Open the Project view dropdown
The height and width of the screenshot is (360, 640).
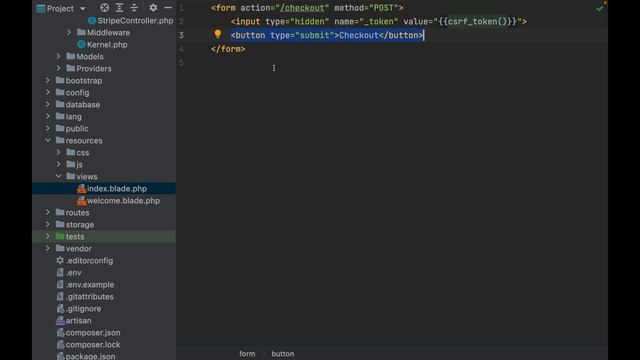pyautogui.click(x=82, y=8)
